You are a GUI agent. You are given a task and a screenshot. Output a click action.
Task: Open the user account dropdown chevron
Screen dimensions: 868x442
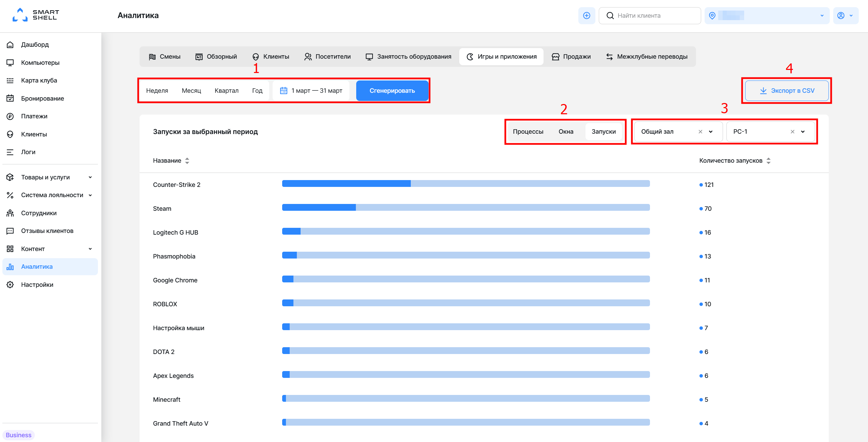(851, 16)
